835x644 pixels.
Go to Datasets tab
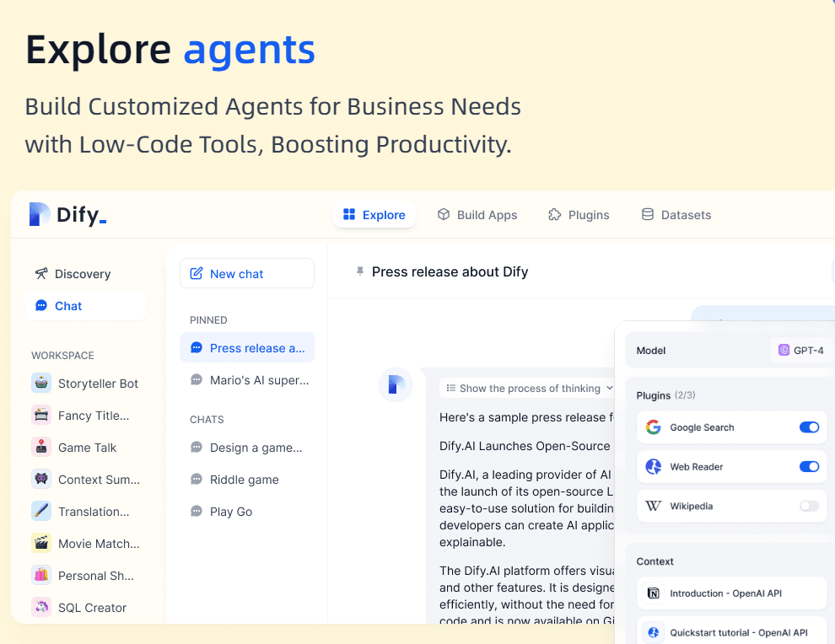[676, 215]
